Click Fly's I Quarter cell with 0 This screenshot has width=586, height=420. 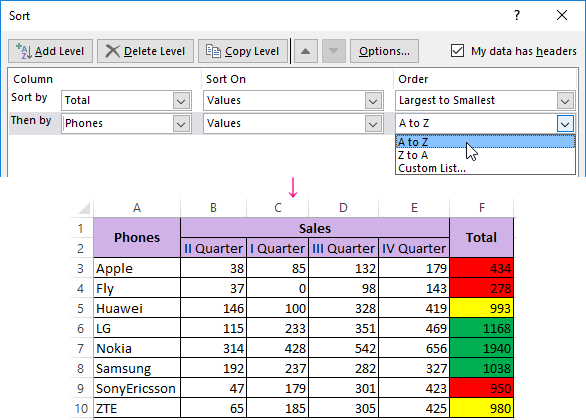coord(278,288)
